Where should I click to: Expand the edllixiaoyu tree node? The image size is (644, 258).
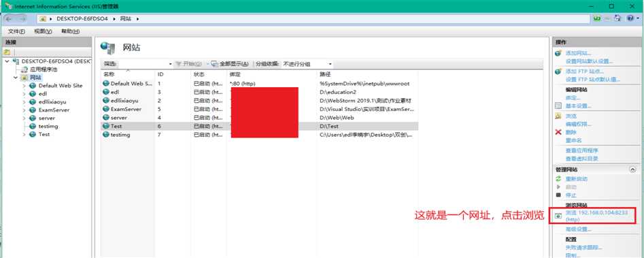tap(24, 102)
